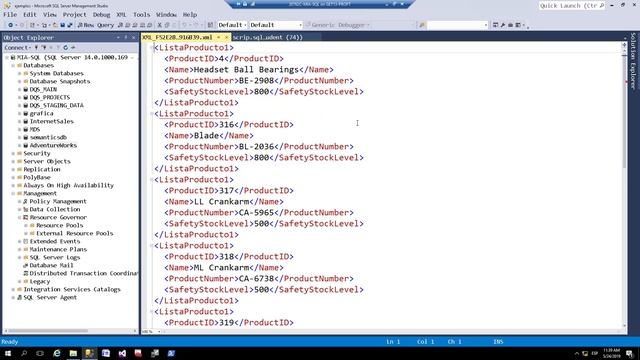Viewport: 640px width, 360px height.
Task: Click Refresh icon in Object Explorer toolbar
Action: point(66,48)
